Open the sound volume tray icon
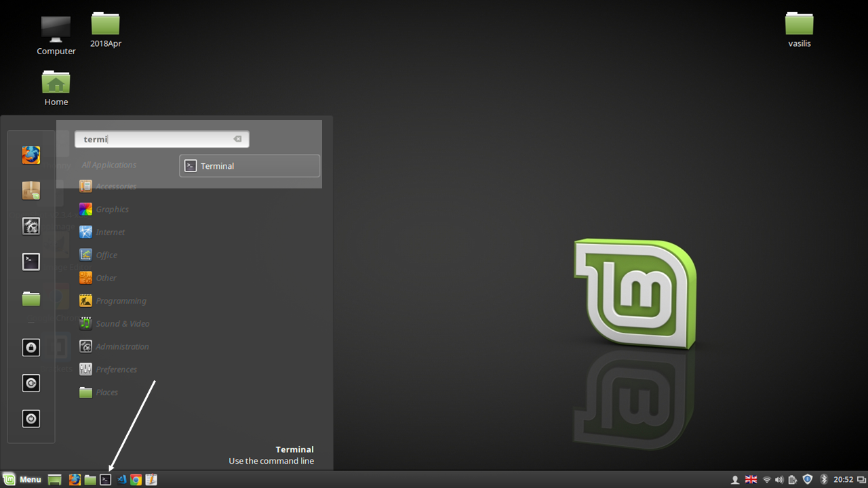 pos(779,479)
